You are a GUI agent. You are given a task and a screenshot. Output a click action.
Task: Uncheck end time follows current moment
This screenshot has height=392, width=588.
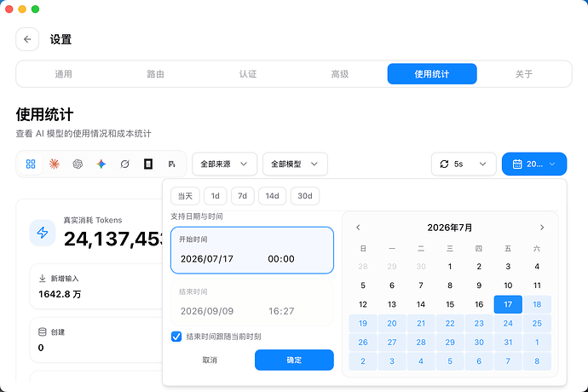pyautogui.click(x=176, y=337)
